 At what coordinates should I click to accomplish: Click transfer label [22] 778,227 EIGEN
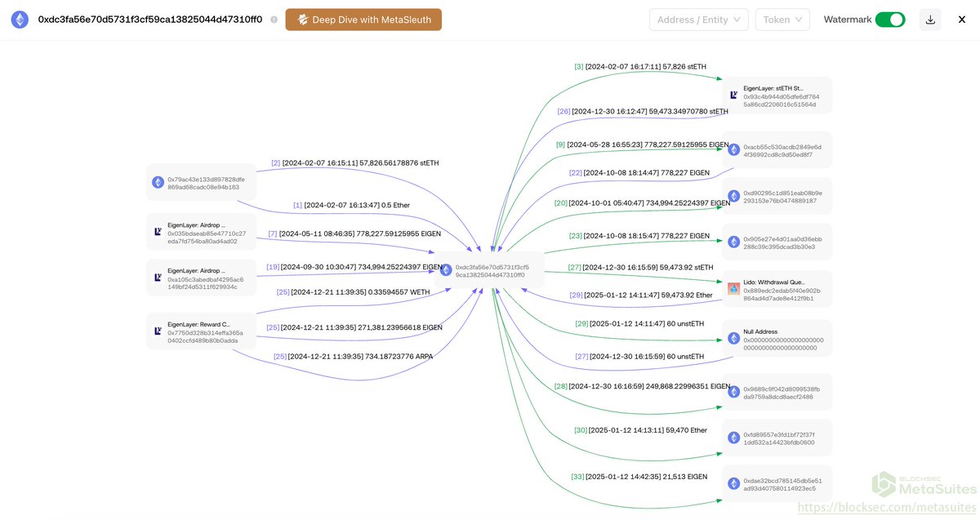coord(639,172)
